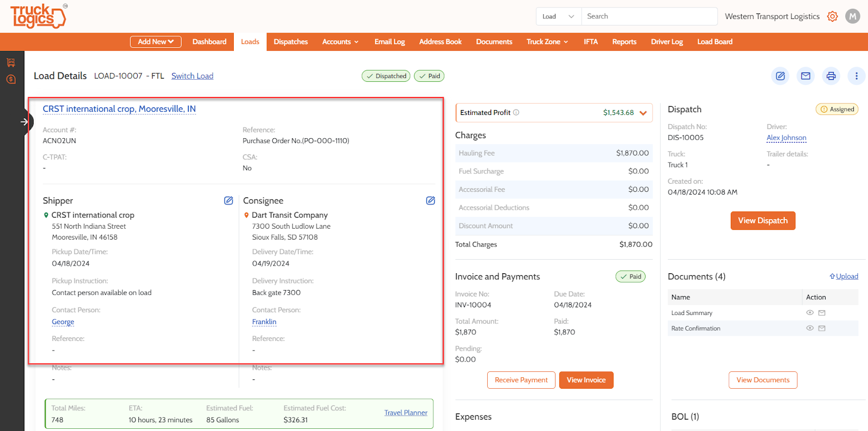This screenshot has width=868, height=431.
Task: Expand the Estimated Profit chevron
Action: click(643, 113)
